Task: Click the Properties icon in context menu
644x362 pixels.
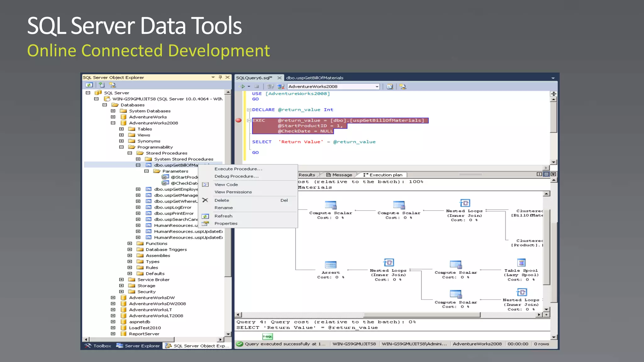Action: coord(205,223)
